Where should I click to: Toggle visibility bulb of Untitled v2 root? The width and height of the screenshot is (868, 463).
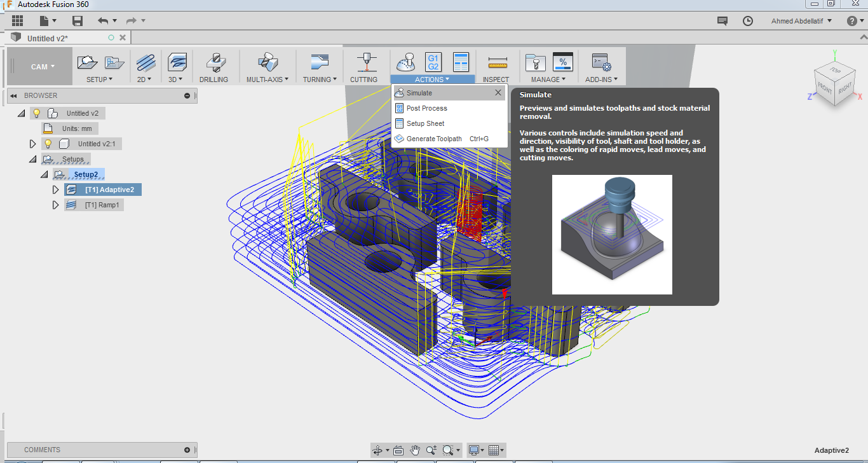(x=37, y=113)
